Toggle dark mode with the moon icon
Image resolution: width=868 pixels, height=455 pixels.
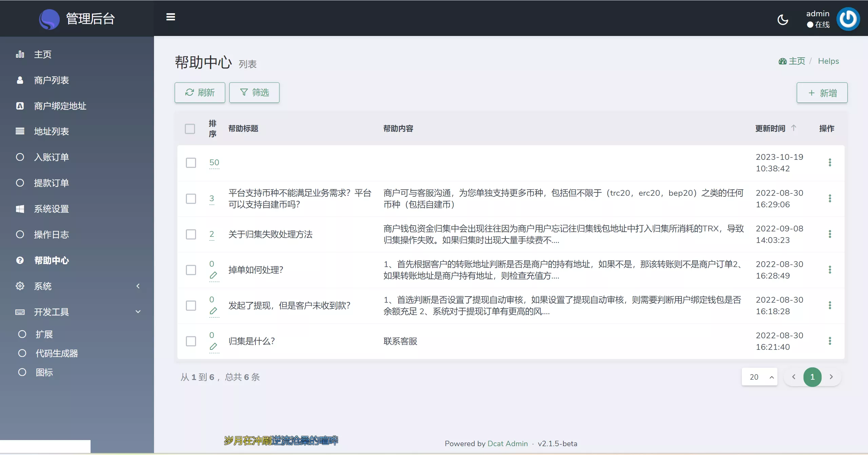click(783, 20)
